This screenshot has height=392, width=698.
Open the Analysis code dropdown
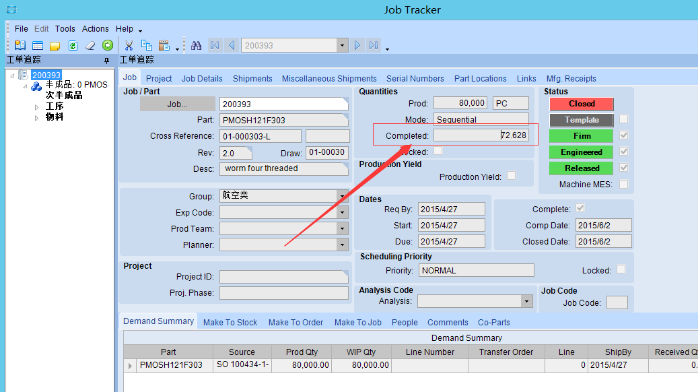[527, 301]
